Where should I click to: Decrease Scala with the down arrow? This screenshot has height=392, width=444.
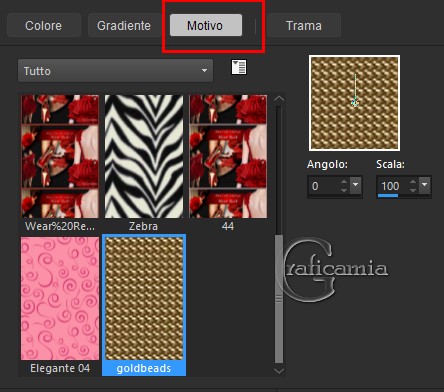tap(413, 190)
